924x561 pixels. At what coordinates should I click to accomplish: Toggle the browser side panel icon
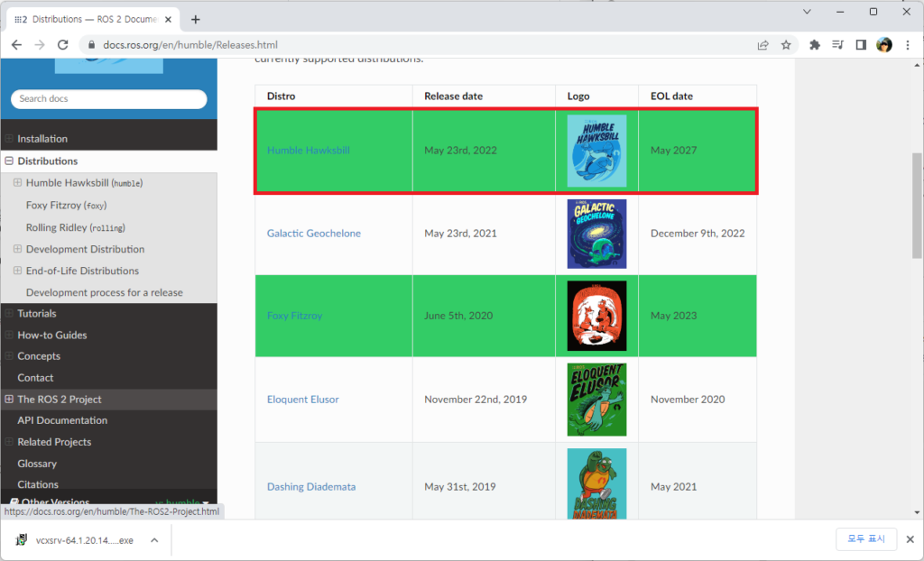tap(861, 45)
